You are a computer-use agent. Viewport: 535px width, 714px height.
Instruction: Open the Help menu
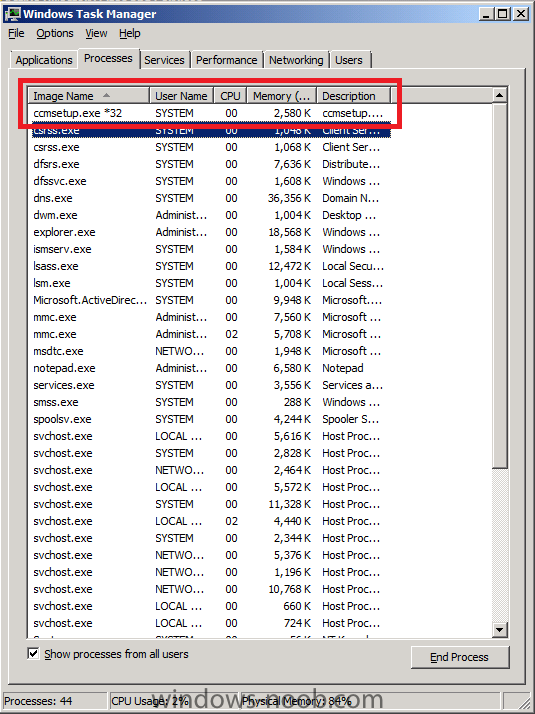click(x=130, y=33)
